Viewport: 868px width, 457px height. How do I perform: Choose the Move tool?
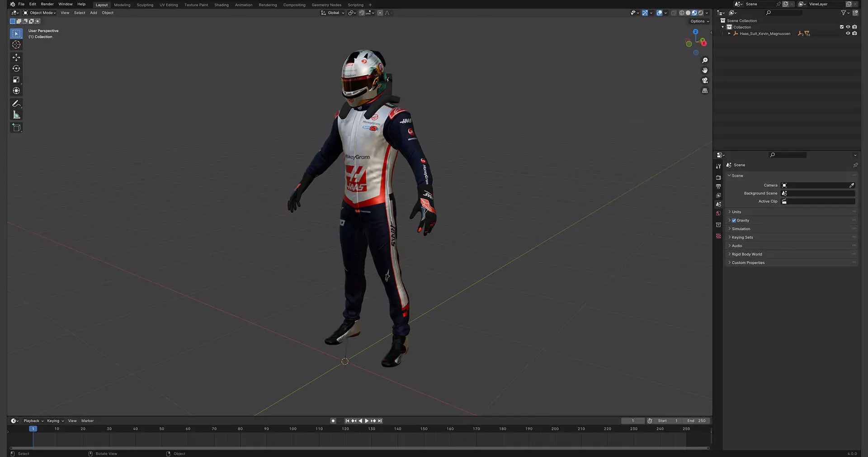point(16,57)
